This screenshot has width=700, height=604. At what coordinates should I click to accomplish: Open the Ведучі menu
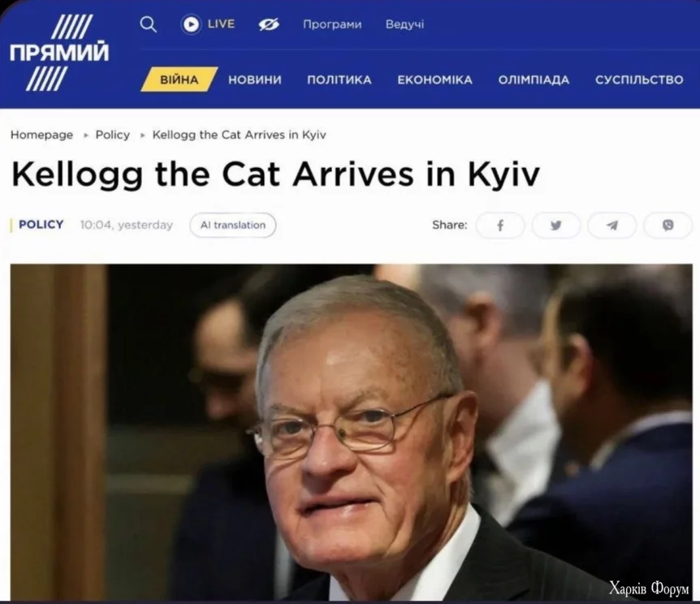(404, 24)
